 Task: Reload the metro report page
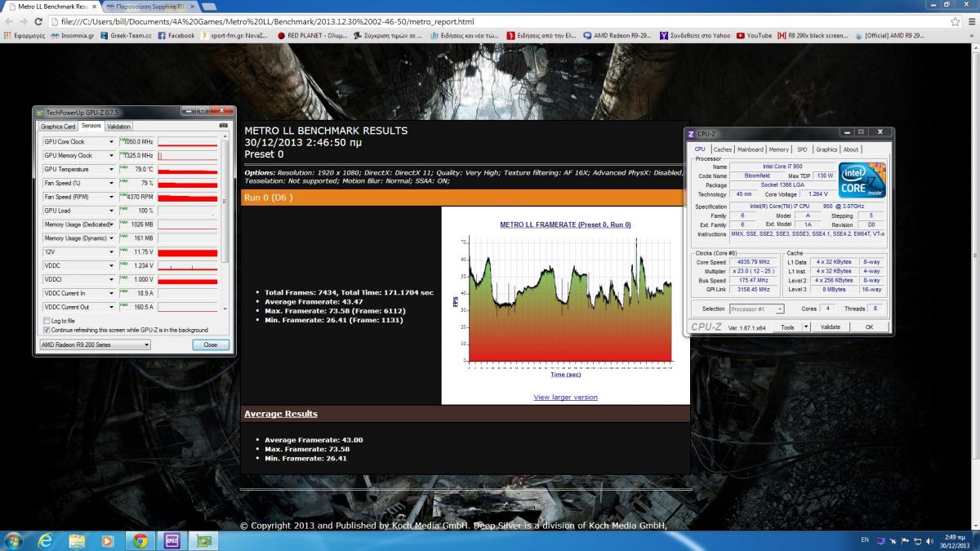pyautogui.click(x=38, y=21)
